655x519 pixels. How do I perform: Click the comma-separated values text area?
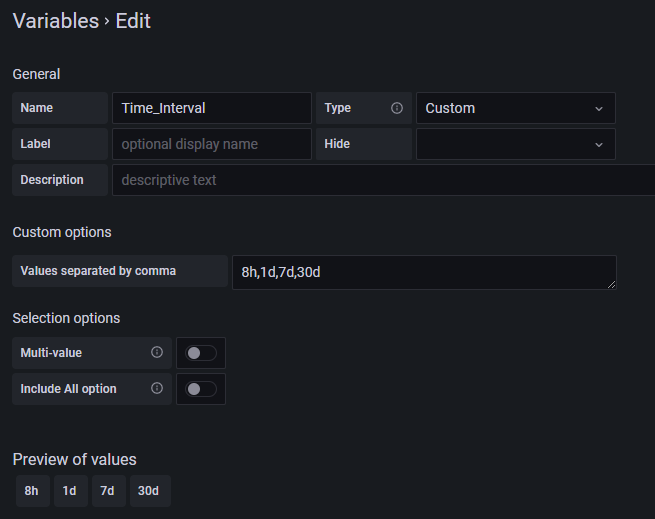coord(424,272)
